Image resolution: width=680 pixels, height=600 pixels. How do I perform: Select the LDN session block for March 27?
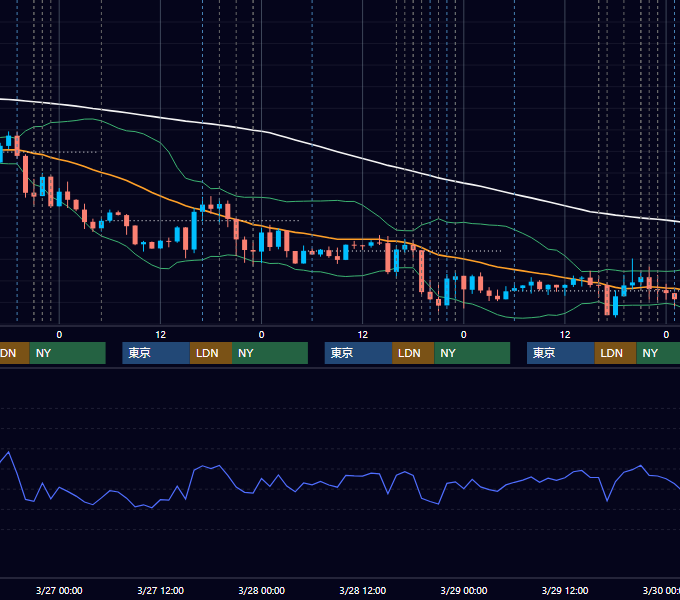pos(211,353)
